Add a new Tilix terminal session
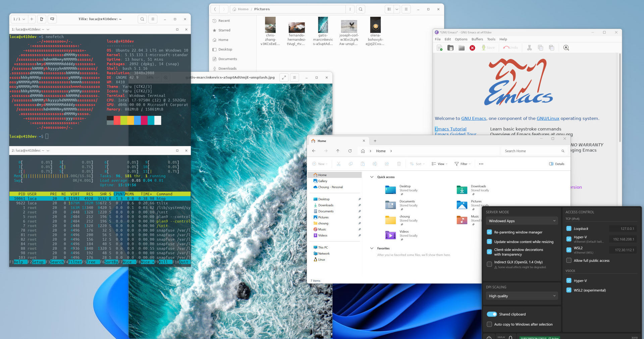Viewport: 644px width, 339px height. 32,19
